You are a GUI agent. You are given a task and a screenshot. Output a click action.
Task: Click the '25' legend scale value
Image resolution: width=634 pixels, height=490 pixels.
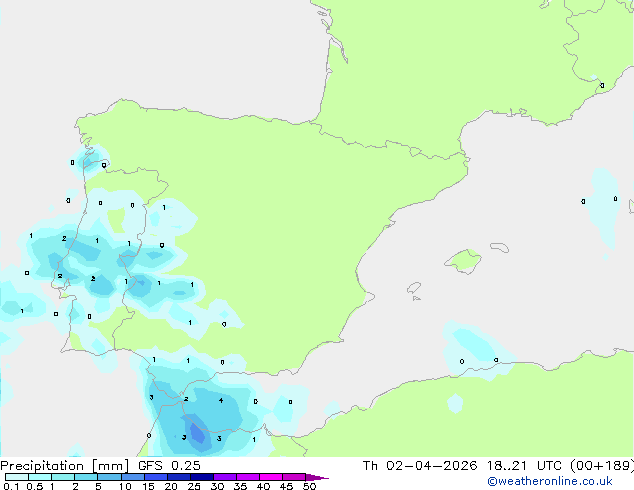coord(194,486)
